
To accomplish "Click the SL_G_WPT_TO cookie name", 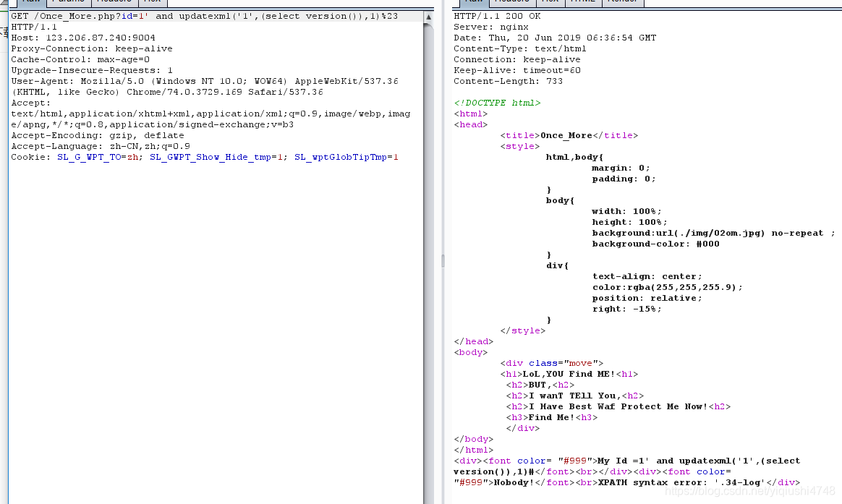I will 89,157.
